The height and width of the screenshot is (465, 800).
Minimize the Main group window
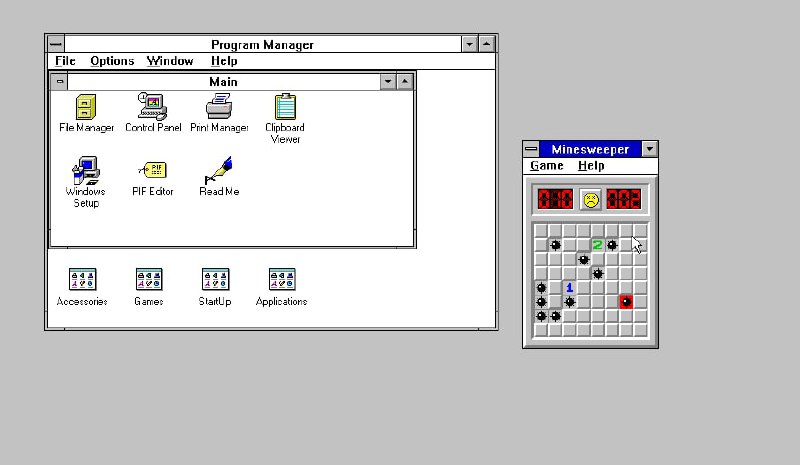(388, 82)
